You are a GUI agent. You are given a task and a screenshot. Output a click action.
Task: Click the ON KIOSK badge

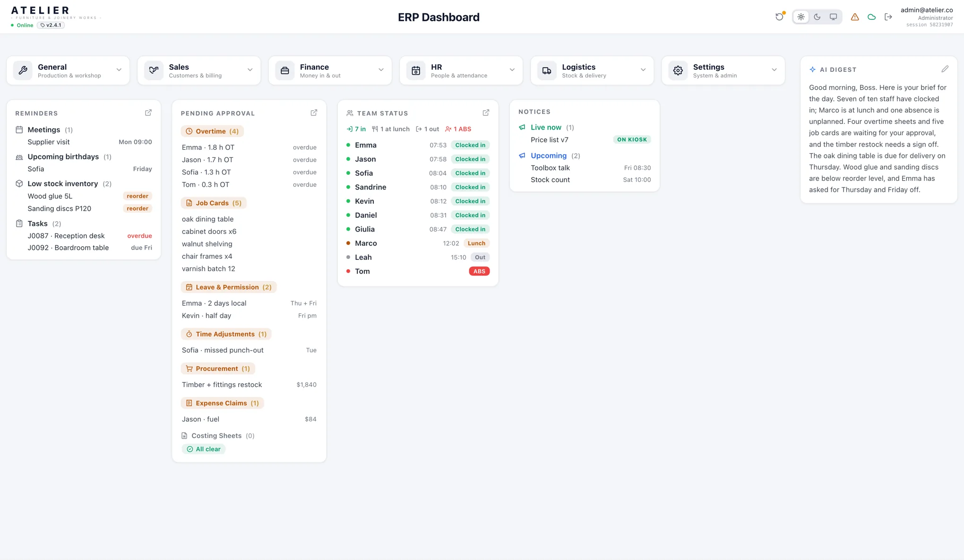(x=632, y=140)
